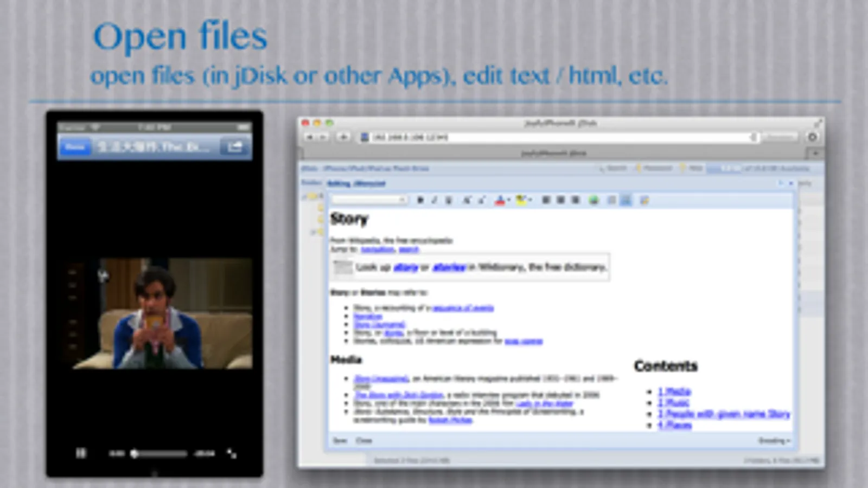This screenshot has height=488, width=868.
Task: Decrease the editor font size
Action: pos(481,200)
